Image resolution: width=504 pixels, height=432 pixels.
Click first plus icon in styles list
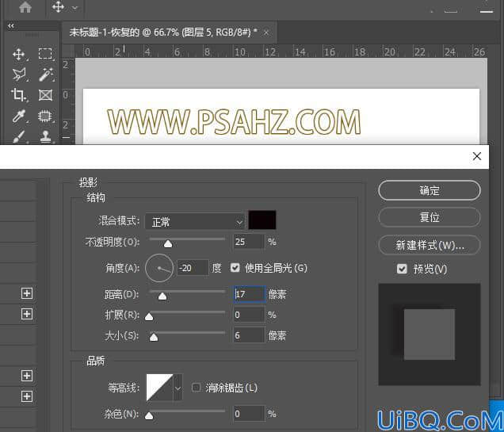27,293
